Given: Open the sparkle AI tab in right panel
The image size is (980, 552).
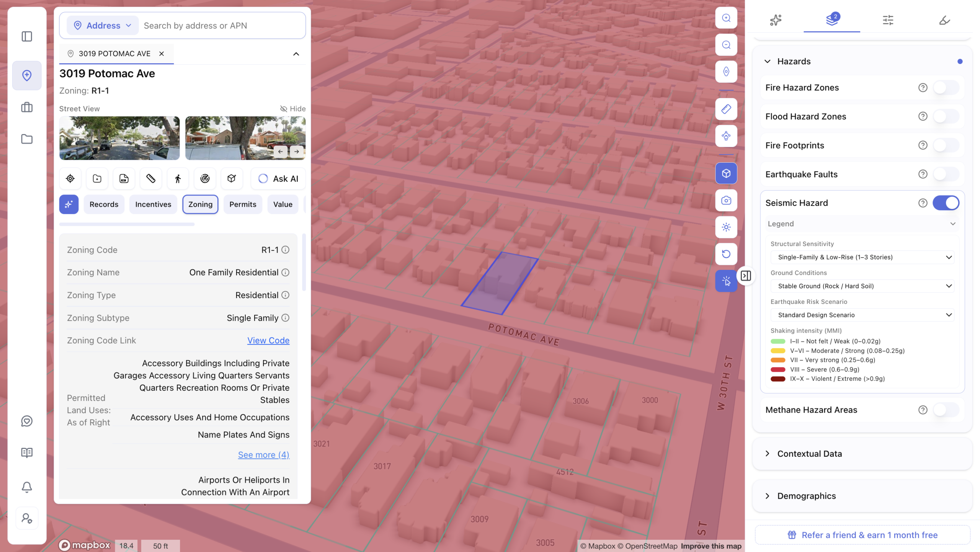Looking at the screenshot, I should 776,20.
